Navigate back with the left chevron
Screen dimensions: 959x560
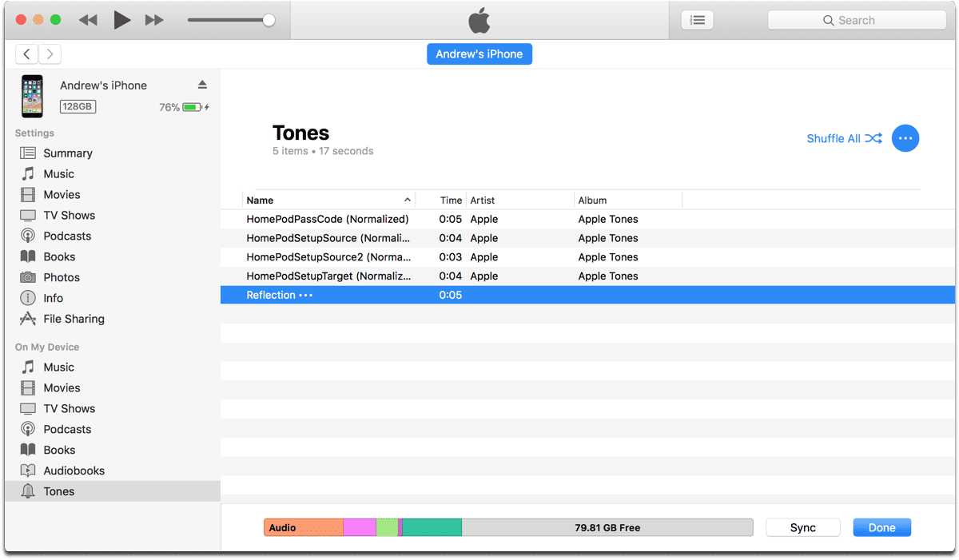(x=27, y=54)
